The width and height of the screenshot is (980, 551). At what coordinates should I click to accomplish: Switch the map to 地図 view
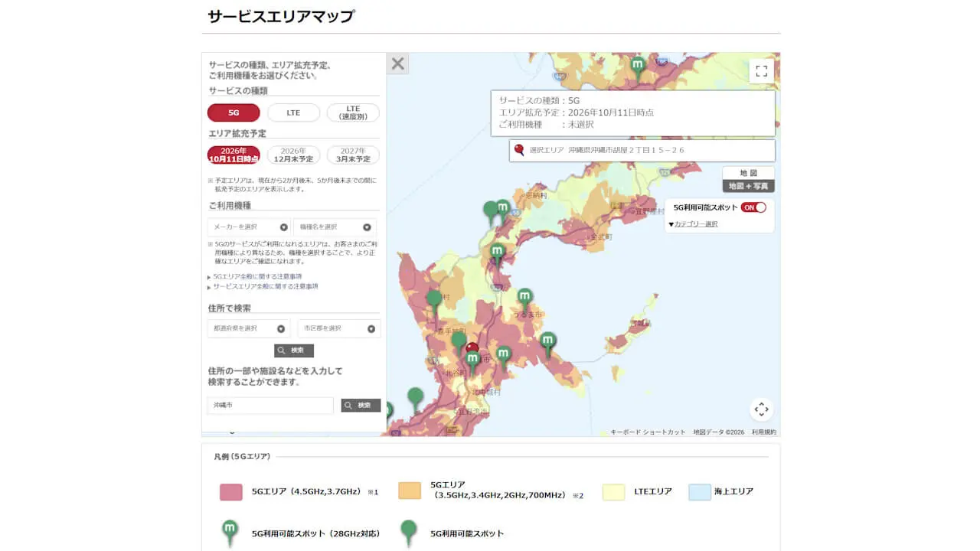pyautogui.click(x=748, y=173)
